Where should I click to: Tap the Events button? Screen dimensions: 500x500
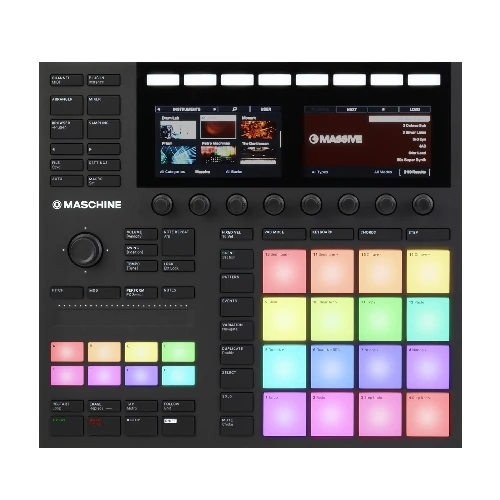pos(237,307)
